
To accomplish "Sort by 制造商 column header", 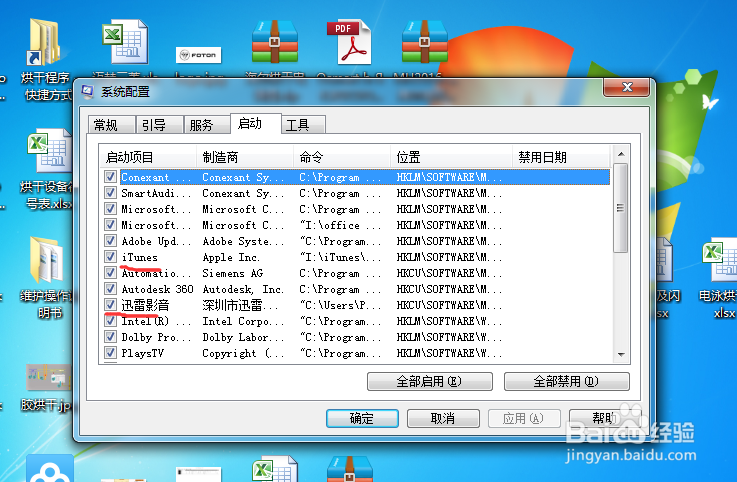I will coord(245,157).
